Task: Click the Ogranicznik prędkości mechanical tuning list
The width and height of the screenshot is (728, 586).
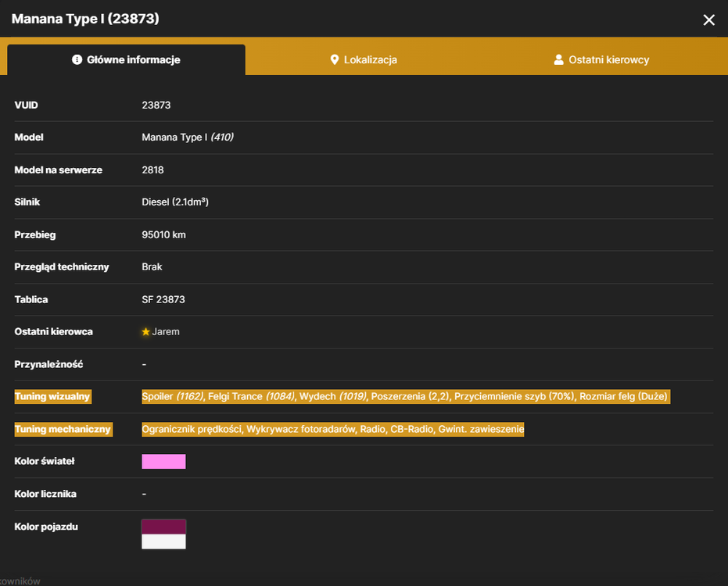Action: point(333,429)
